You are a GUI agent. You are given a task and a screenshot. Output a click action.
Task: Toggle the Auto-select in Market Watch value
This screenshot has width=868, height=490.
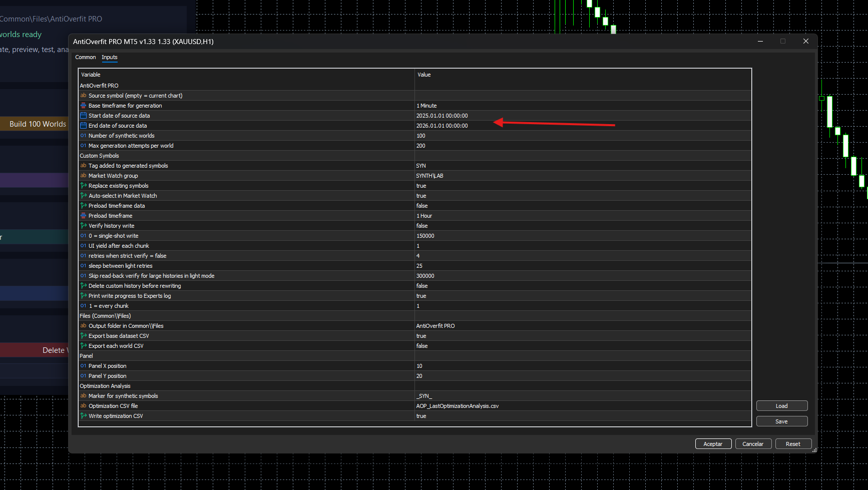[x=583, y=196]
